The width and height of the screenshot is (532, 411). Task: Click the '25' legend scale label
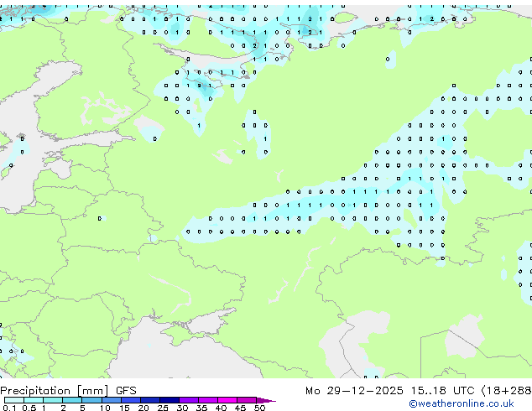click(x=163, y=408)
